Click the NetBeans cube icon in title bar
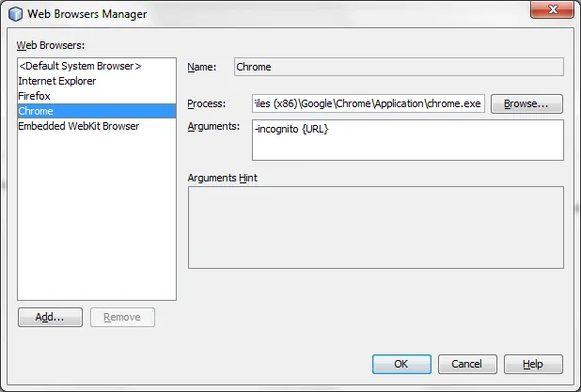Viewport: 581px width, 392px height. point(14,12)
